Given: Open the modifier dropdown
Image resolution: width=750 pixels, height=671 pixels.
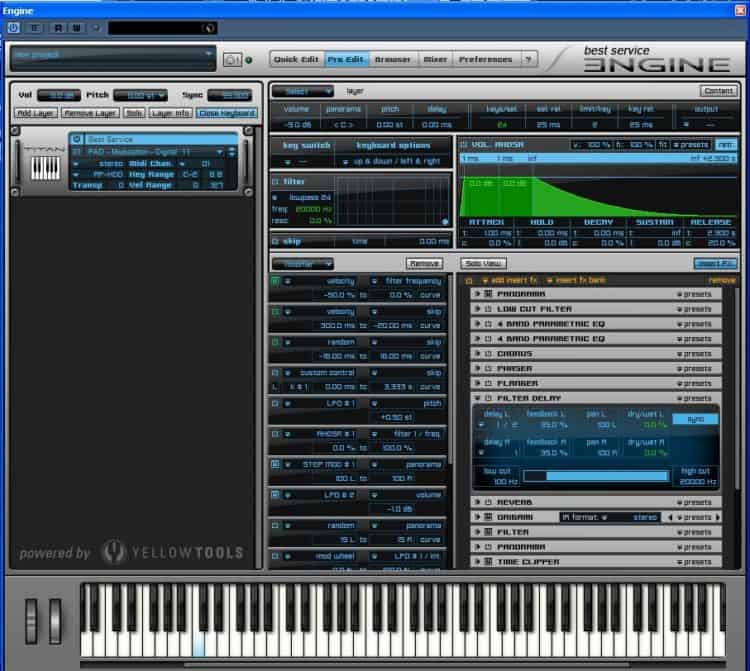Looking at the screenshot, I should point(303,264).
